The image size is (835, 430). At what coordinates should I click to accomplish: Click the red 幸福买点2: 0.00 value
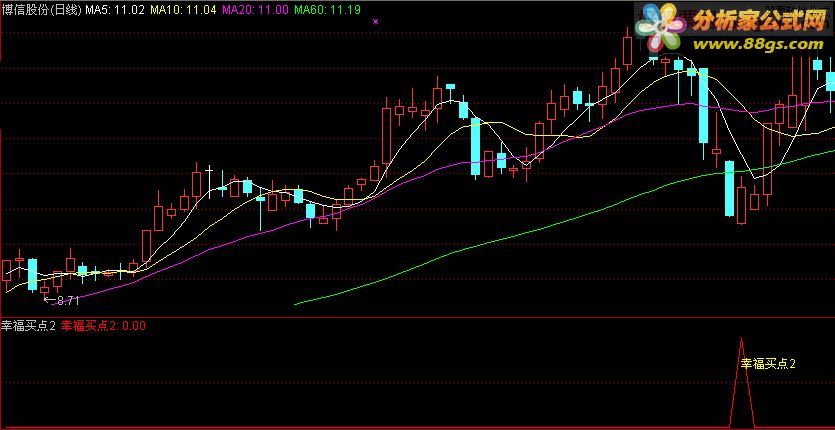click(x=103, y=326)
